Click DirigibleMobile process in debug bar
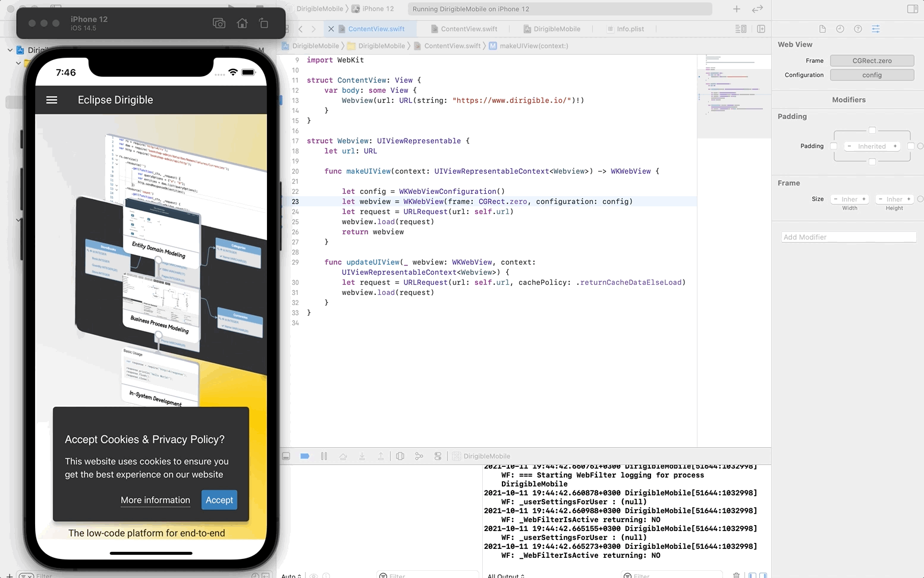 [481, 456]
